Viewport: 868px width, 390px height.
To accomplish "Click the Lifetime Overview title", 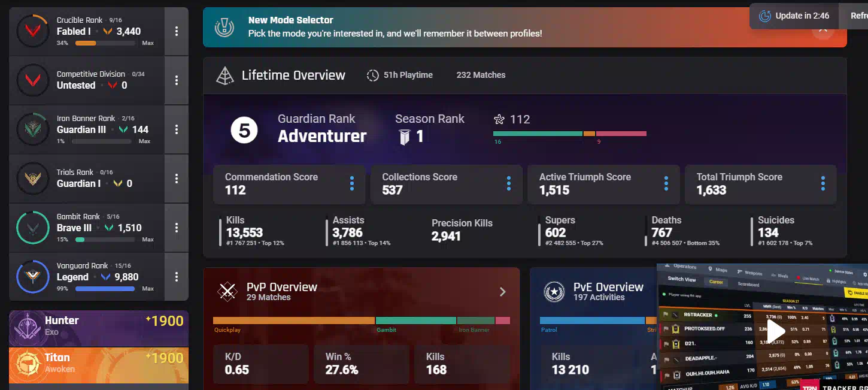I will coord(293,75).
